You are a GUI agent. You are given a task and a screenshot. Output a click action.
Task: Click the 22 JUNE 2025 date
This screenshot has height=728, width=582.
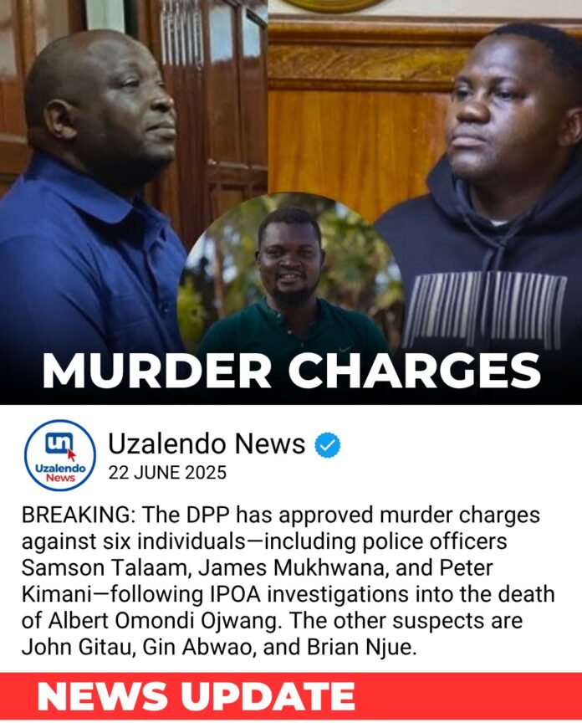tap(167, 473)
